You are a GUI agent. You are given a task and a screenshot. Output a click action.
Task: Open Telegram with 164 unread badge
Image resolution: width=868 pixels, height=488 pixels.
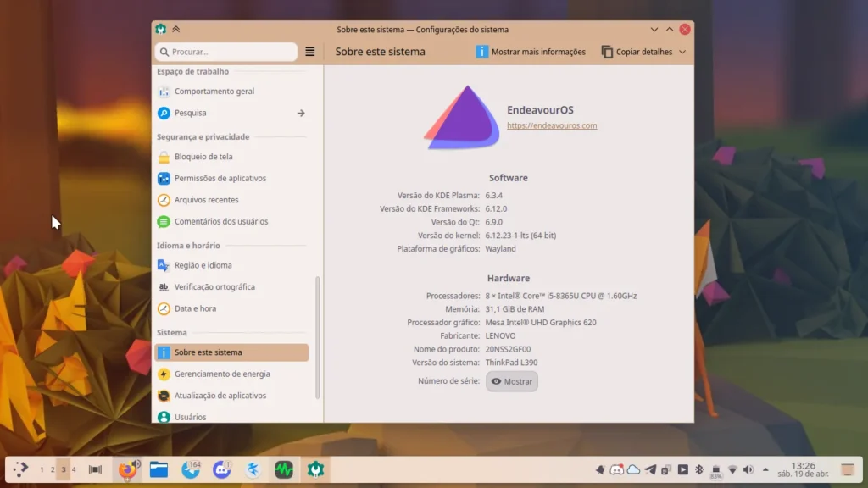pos(191,469)
